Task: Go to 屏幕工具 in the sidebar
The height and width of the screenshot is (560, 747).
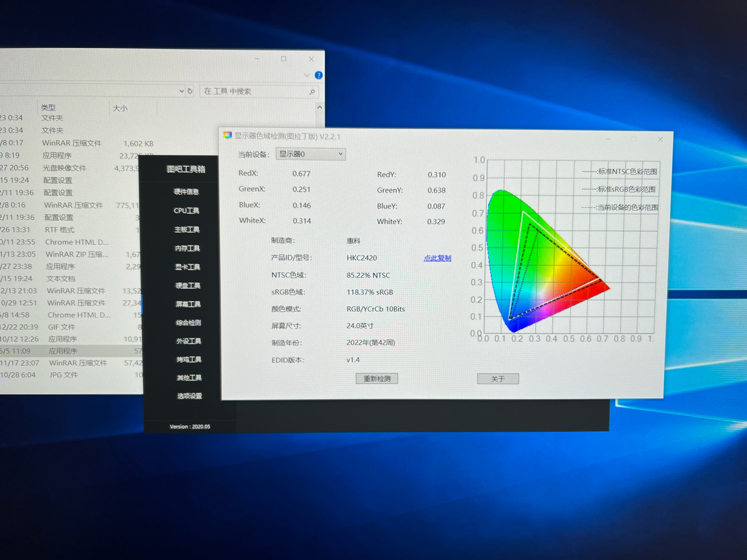Action: click(x=188, y=304)
